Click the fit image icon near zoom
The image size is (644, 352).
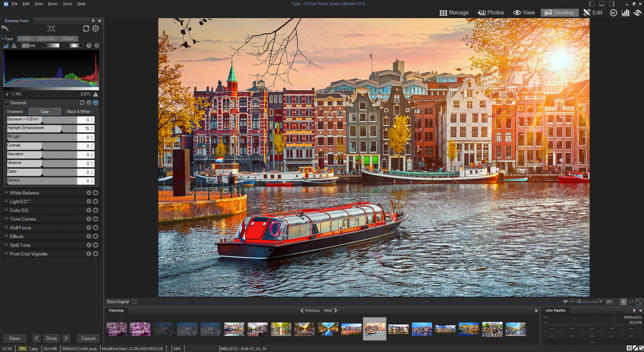(639, 302)
